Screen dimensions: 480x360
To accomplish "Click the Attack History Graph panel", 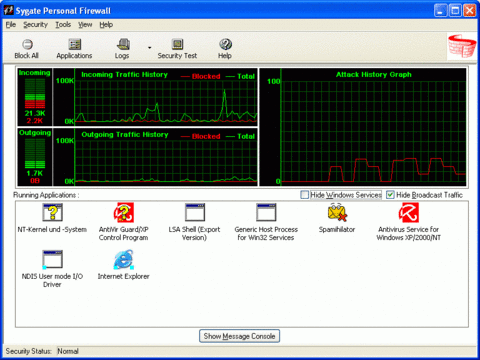I will coord(363,127).
